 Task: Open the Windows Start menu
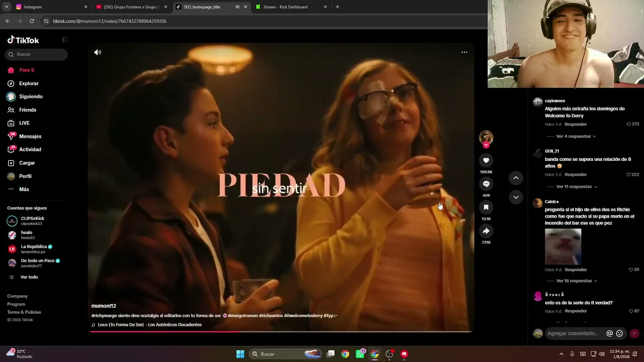[x=240, y=354]
